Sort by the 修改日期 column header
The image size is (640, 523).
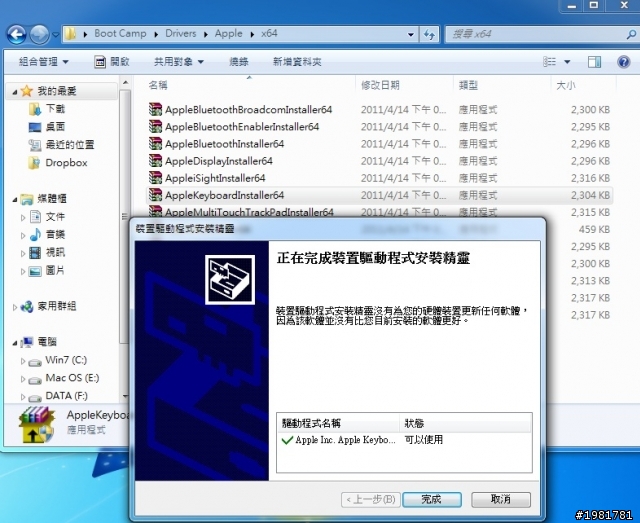coord(380,85)
